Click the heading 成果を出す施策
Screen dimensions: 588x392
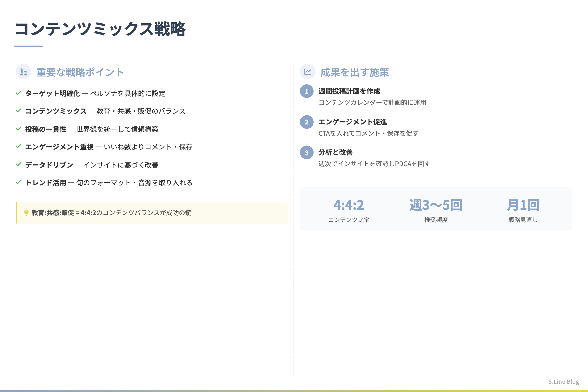pyautogui.click(x=355, y=72)
